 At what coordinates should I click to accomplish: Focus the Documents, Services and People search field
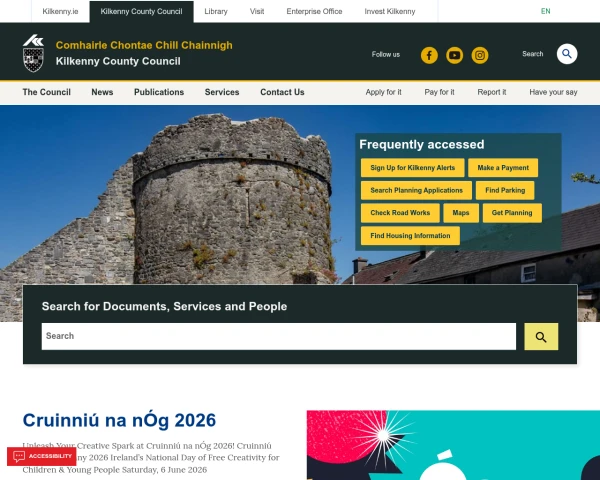[279, 336]
